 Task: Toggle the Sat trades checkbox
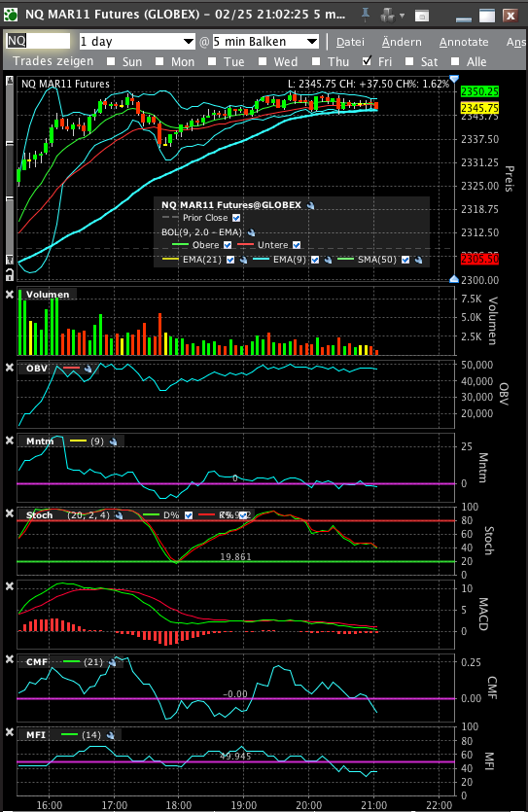[409, 61]
